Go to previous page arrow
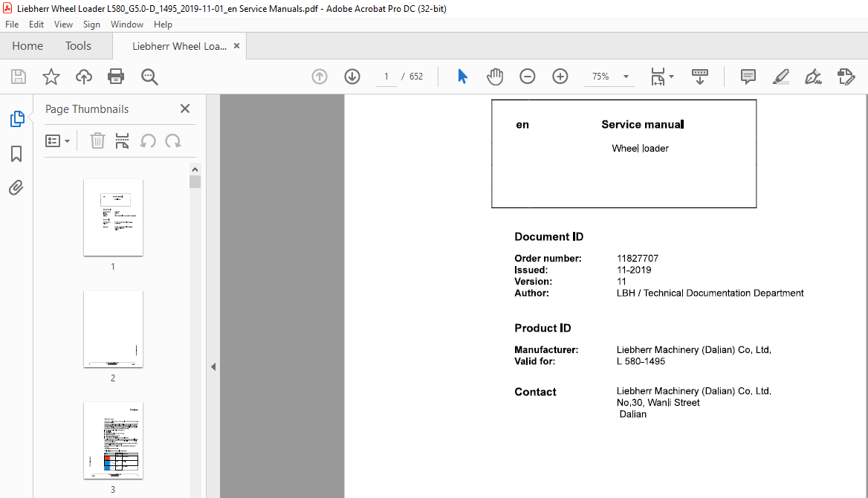 pyautogui.click(x=320, y=77)
